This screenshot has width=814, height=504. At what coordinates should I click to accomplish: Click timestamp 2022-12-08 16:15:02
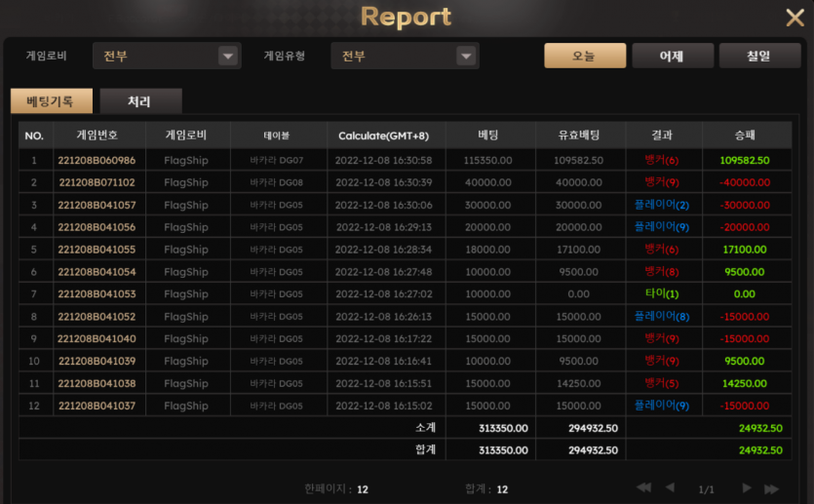tap(384, 406)
